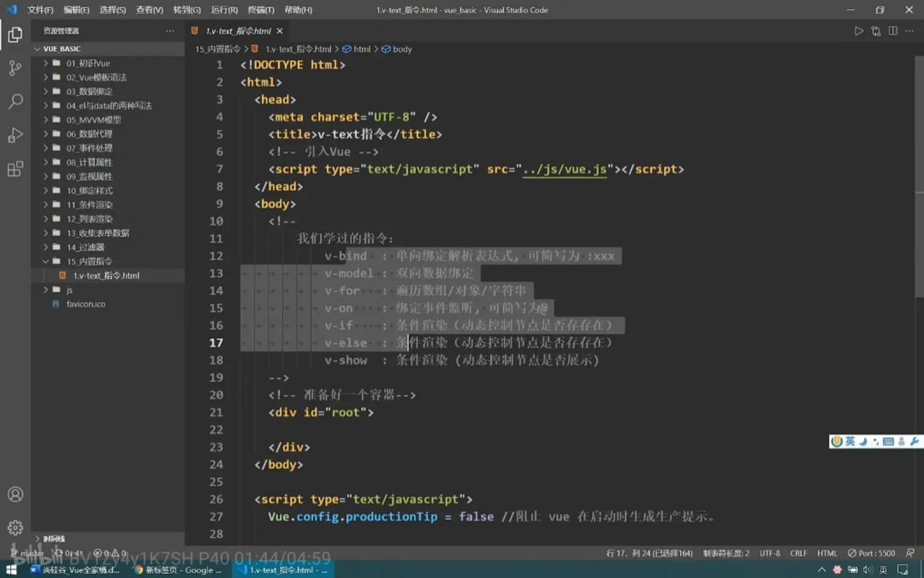Click the body breadcrumb segment
The image size is (924, 578).
point(396,49)
